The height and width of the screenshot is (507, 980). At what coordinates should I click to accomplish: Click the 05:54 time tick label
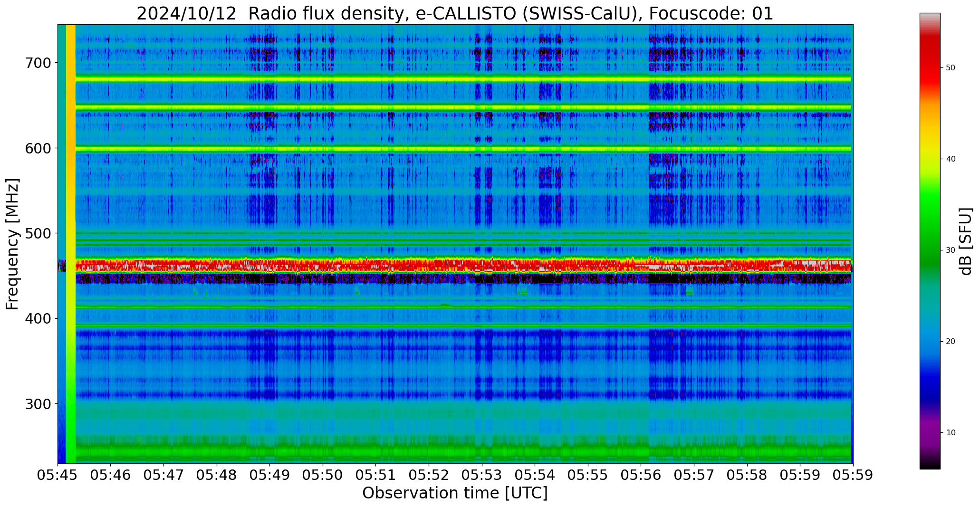535,475
